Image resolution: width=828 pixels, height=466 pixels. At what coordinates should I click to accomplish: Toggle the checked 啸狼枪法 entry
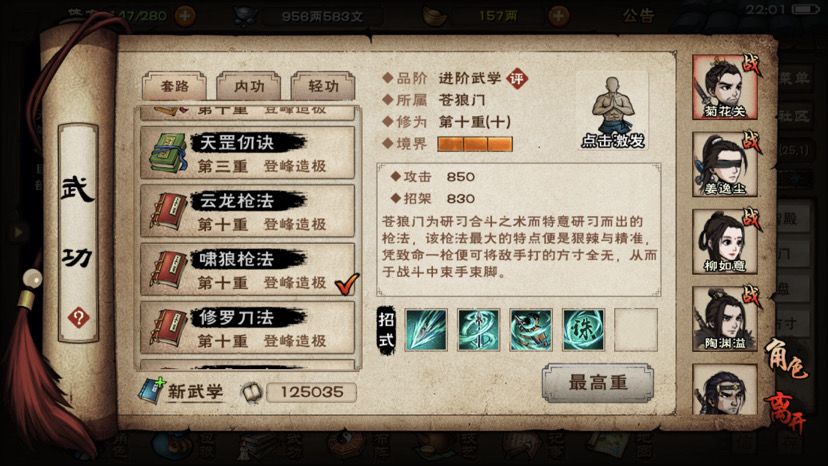[x=248, y=269]
